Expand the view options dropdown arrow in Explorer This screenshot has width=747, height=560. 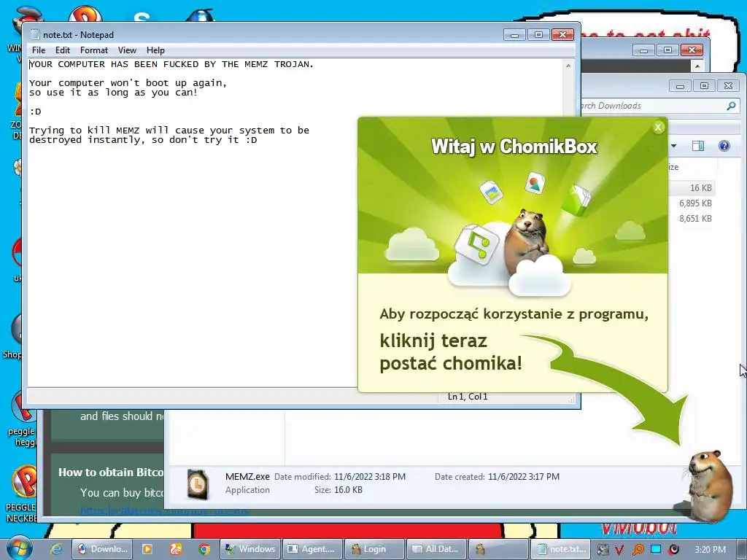[x=673, y=146]
